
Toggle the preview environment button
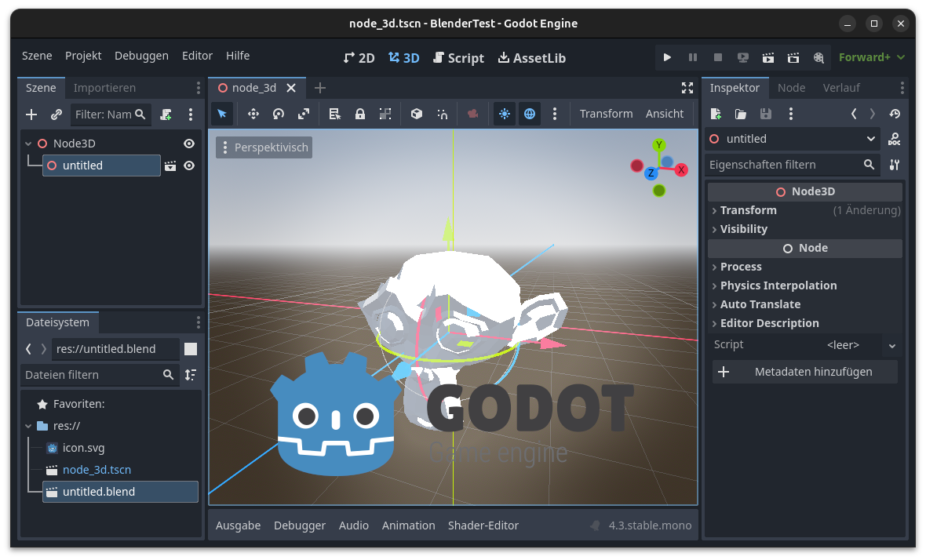tap(530, 114)
